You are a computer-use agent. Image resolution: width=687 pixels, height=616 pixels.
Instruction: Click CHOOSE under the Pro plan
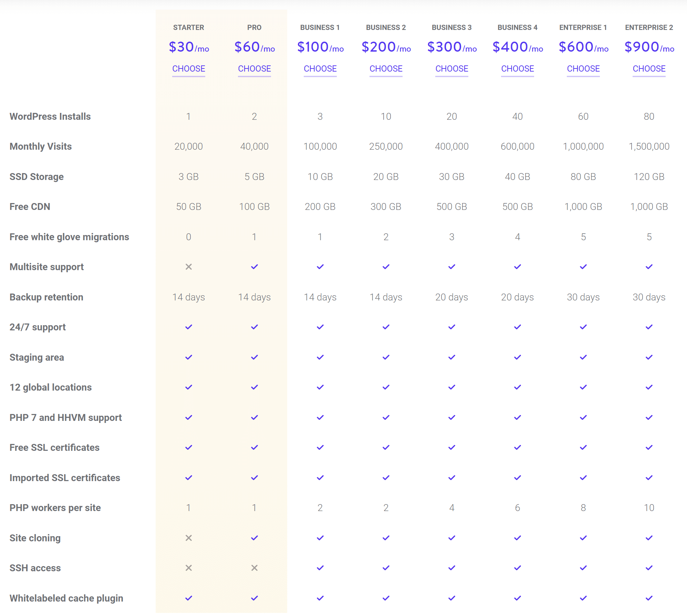point(254,68)
